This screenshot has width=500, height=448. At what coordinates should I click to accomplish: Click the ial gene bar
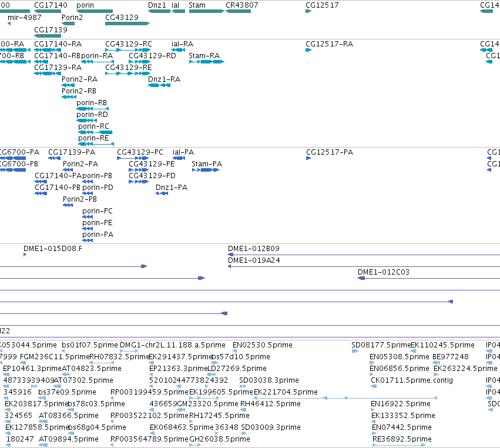pyautogui.click(x=178, y=11)
